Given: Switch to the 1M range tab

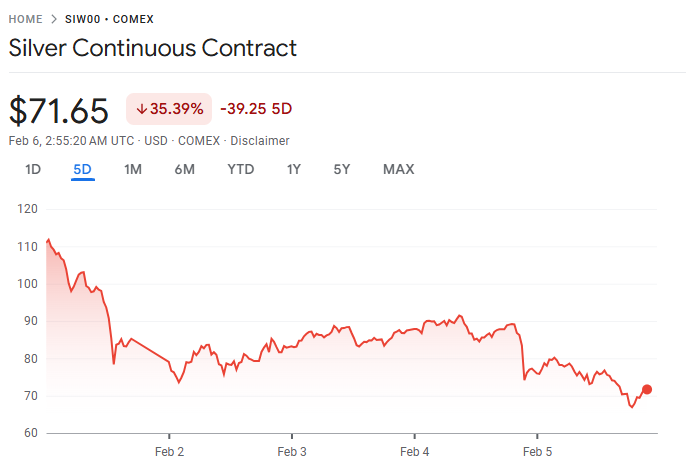Looking at the screenshot, I should coord(133,169).
